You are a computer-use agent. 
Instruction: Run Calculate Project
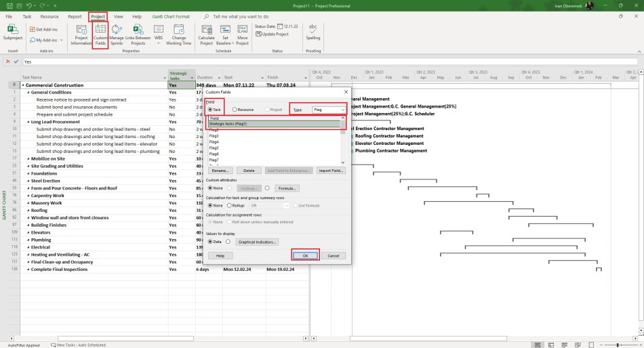click(x=206, y=35)
